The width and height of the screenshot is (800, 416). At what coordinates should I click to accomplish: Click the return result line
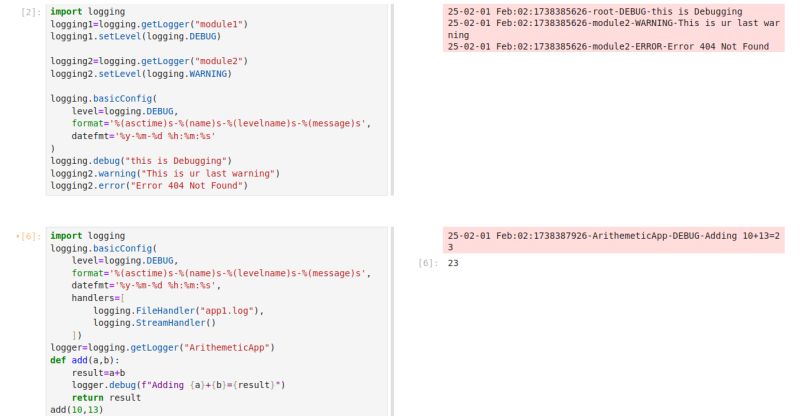(x=106, y=398)
